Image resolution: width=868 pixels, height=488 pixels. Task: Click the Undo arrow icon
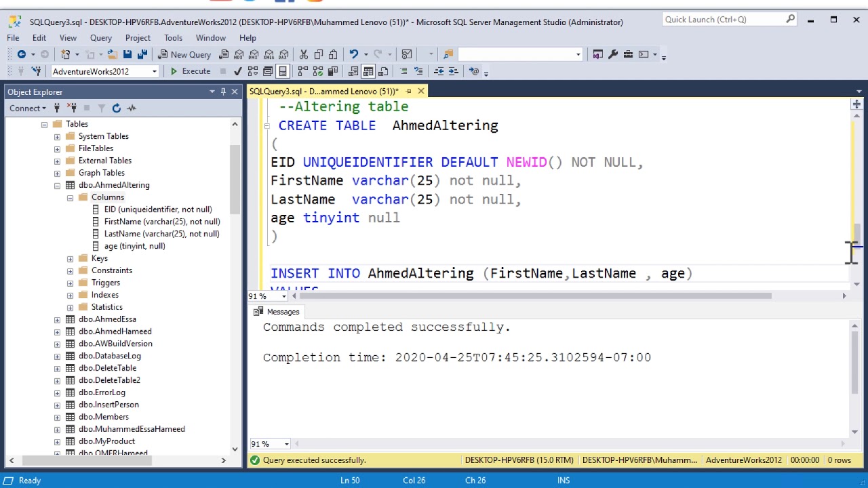pyautogui.click(x=353, y=54)
